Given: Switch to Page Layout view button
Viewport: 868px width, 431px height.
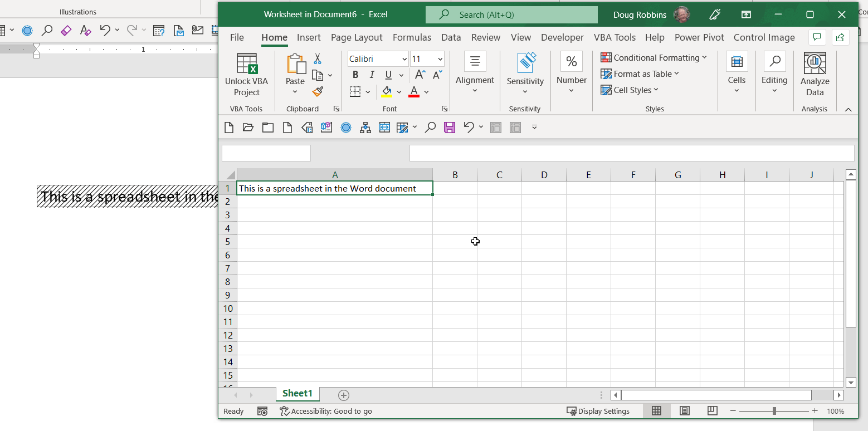Looking at the screenshot, I should pos(685,411).
